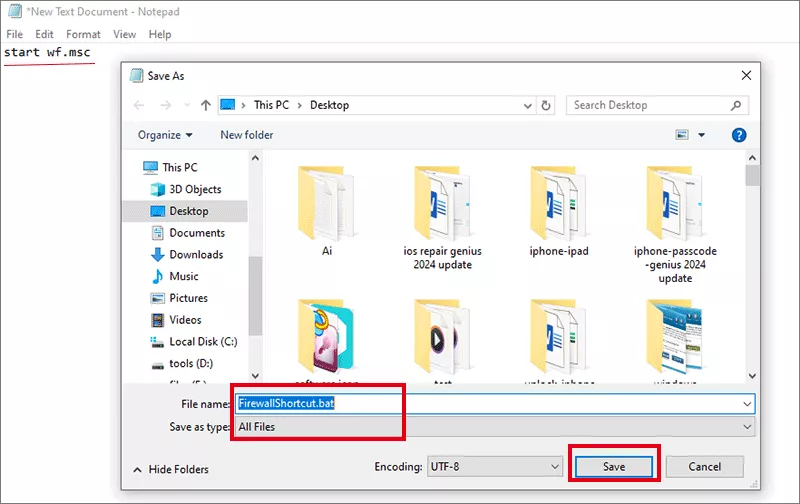
Task: Click the Videos filmstrip icon
Action: [158, 320]
